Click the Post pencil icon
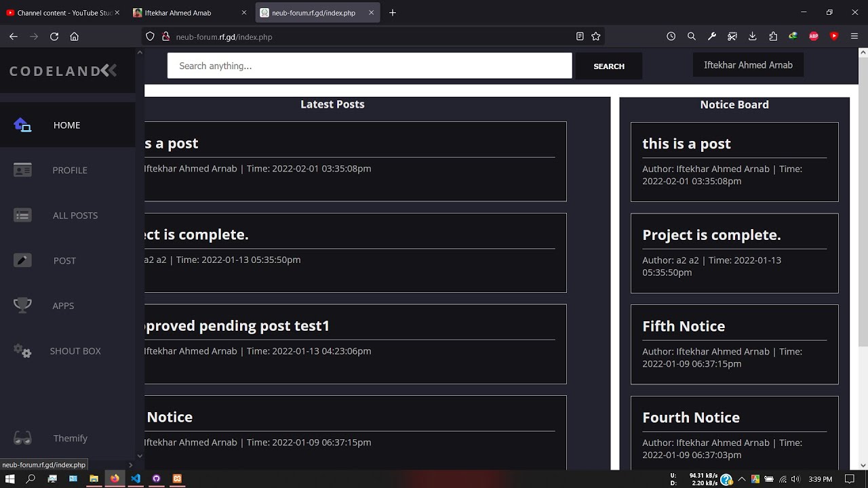This screenshot has width=868, height=488. (22, 260)
